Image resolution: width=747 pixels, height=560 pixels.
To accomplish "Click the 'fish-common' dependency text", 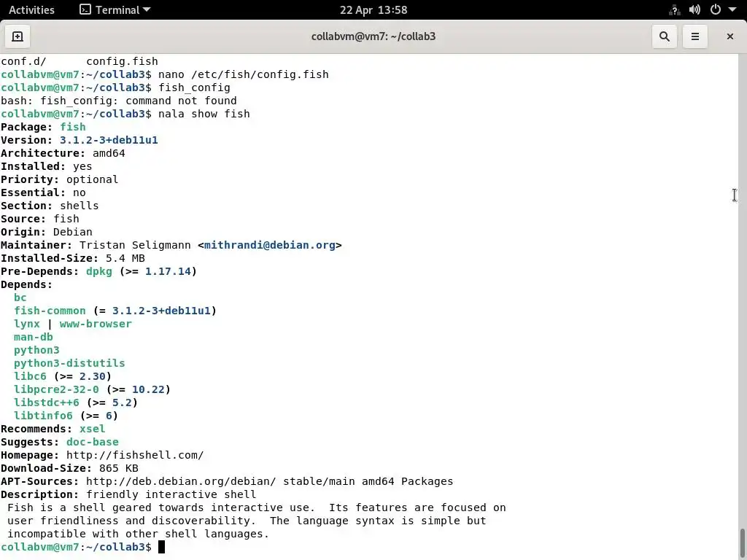I will pyautogui.click(x=50, y=311).
